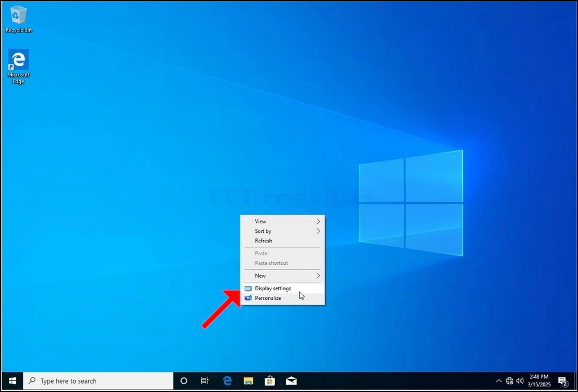Choose Display settings in context menu
This screenshot has width=578, height=392.
tap(282, 289)
